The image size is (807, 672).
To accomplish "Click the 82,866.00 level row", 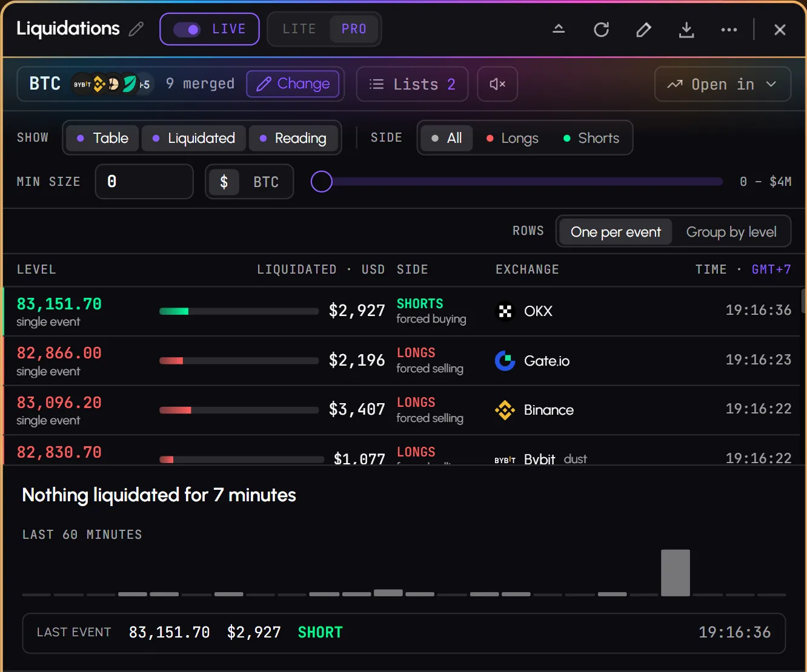I will click(x=402, y=361).
